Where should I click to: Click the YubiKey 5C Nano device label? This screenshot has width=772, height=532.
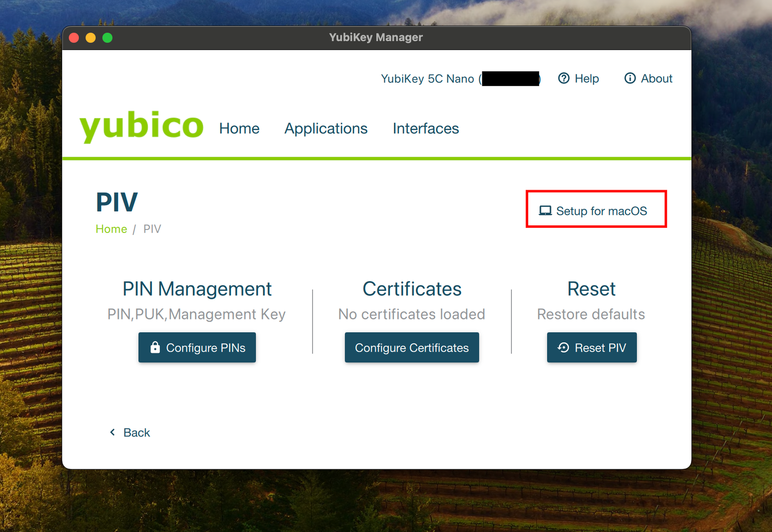point(427,79)
